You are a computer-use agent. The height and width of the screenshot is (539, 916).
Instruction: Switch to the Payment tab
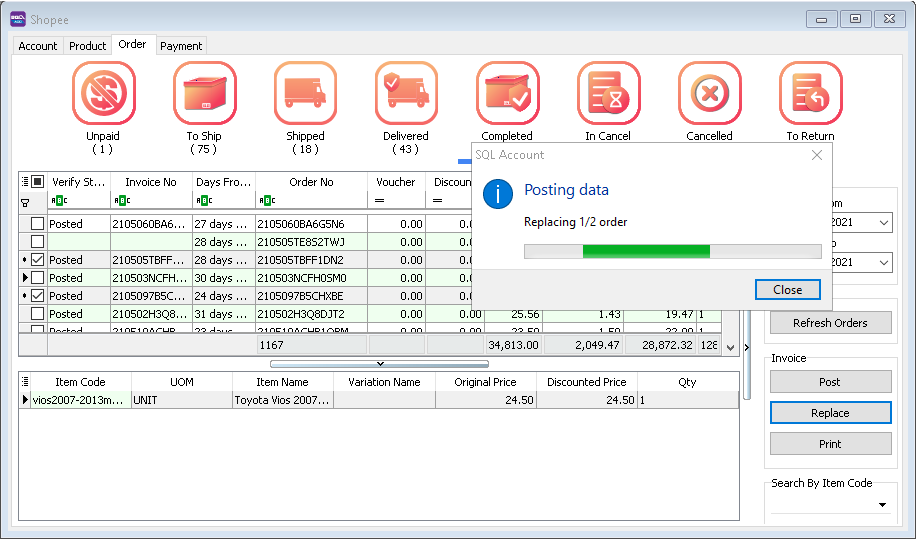(181, 46)
